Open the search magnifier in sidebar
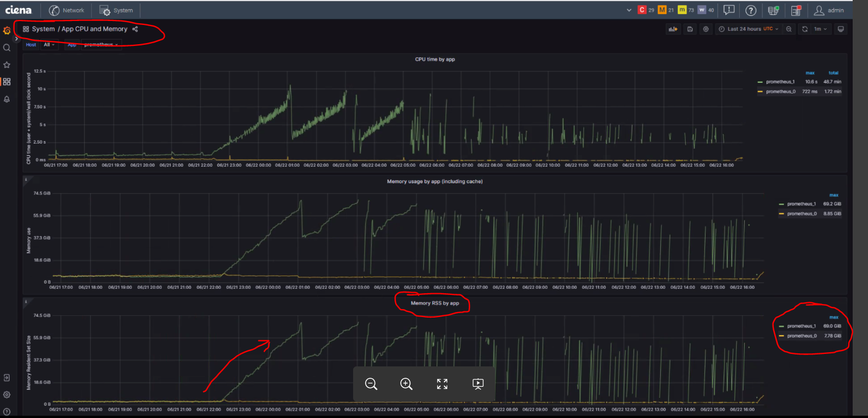This screenshot has width=868, height=418. pyautogui.click(x=7, y=48)
